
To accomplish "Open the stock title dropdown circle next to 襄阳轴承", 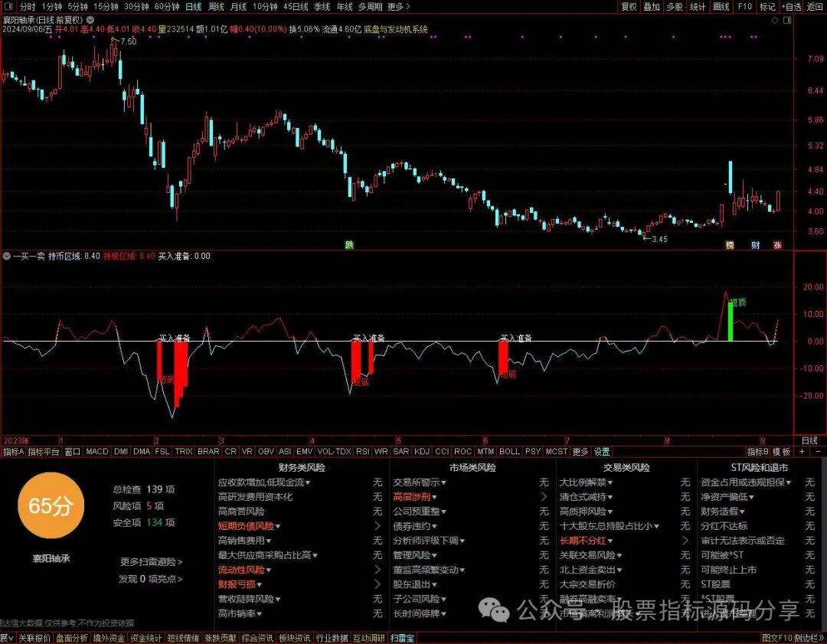I will click(90, 19).
